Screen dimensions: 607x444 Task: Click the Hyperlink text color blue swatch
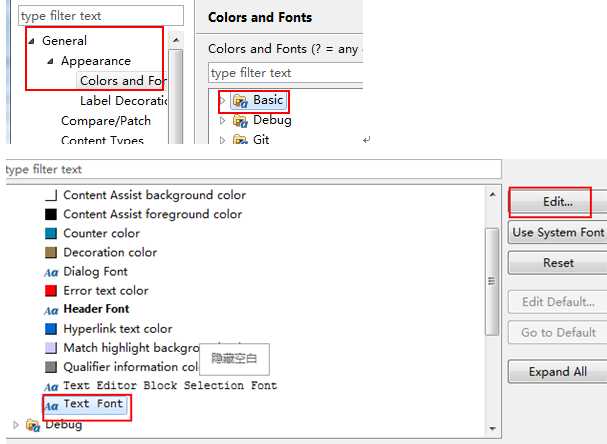(51, 329)
